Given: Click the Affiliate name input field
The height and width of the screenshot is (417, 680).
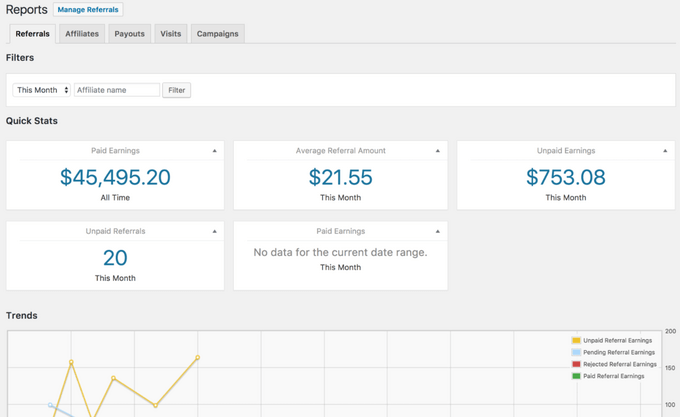Looking at the screenshot, I should click(117, 90).
